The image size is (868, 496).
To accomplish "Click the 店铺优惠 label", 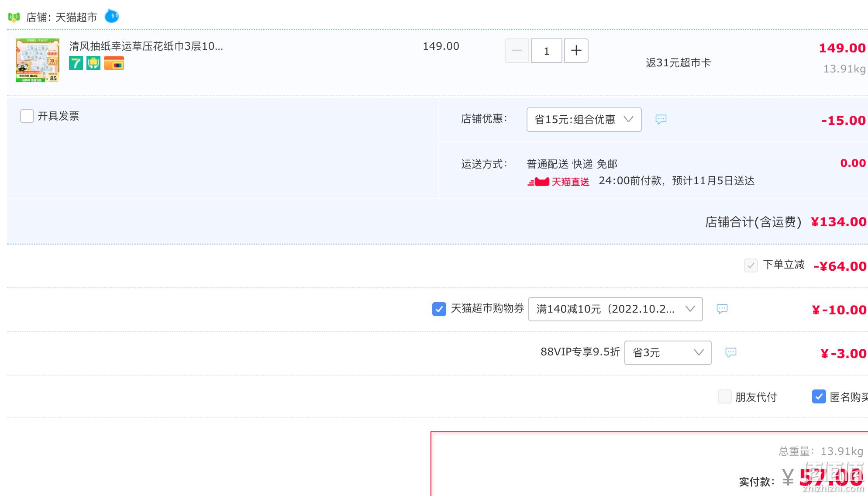I will click(484, 119).
